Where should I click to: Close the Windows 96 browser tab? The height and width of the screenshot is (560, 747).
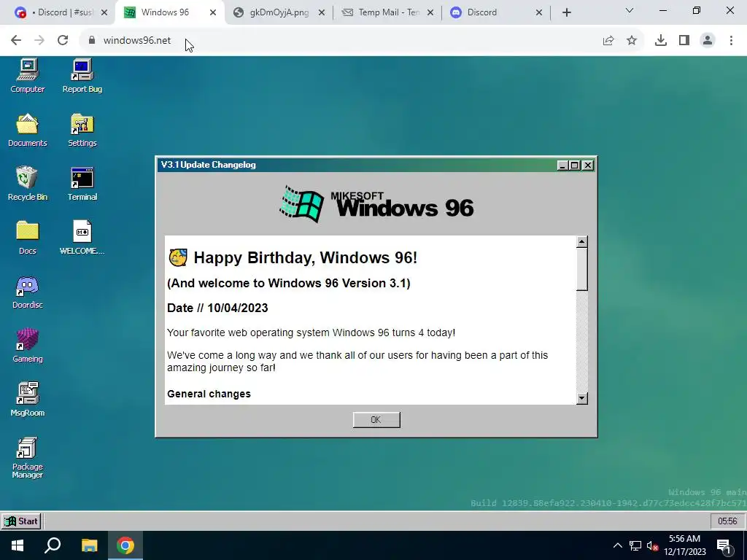pos(213,12)
